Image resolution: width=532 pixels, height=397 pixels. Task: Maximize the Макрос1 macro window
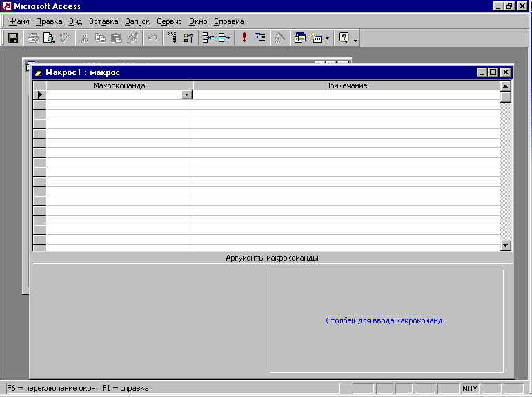[x=493, y=72]
